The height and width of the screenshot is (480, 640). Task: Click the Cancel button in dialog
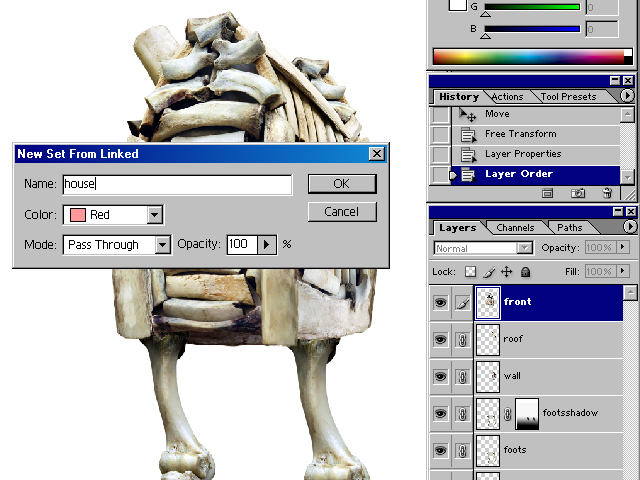point(341,212)
